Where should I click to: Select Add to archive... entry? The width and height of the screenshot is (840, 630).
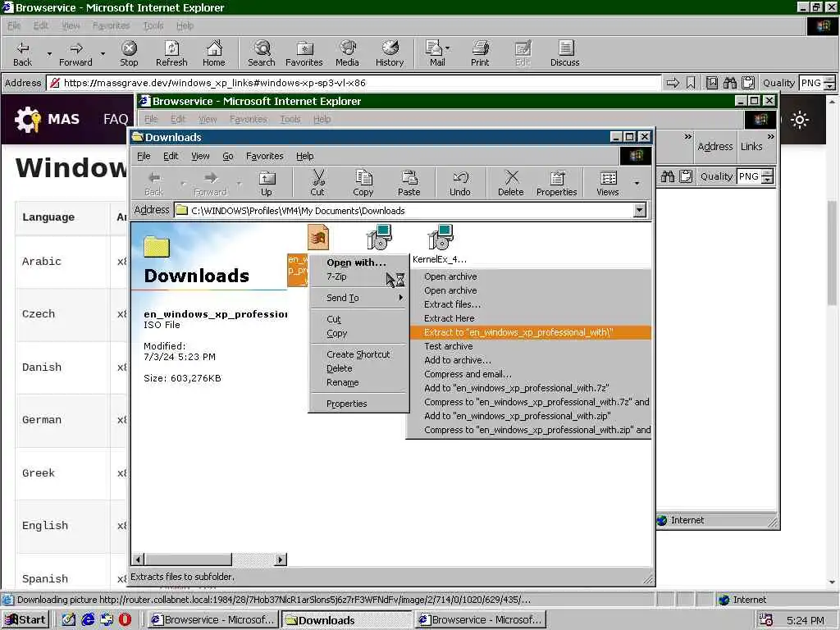[458, 360]
